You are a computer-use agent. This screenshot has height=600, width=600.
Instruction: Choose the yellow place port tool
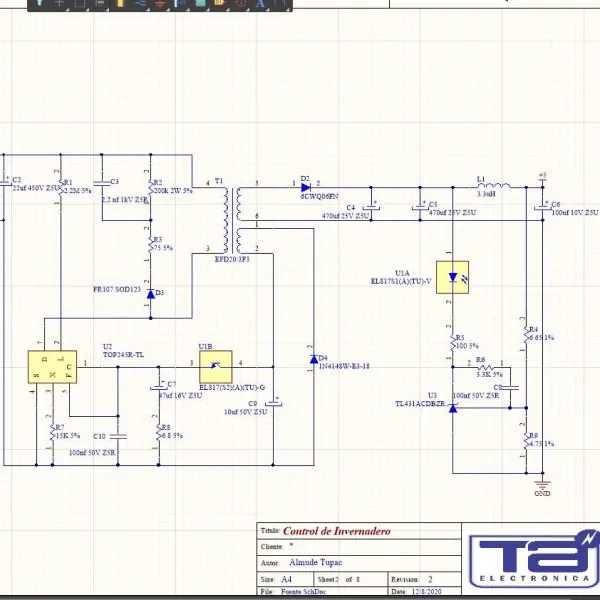pyautogui.click(x=220, y=3)
